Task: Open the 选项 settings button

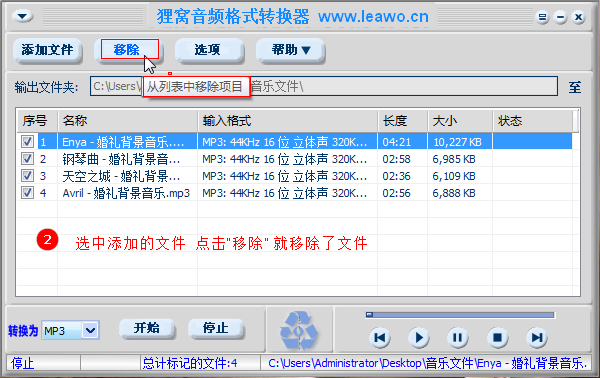Action: [x=209, y=50]
